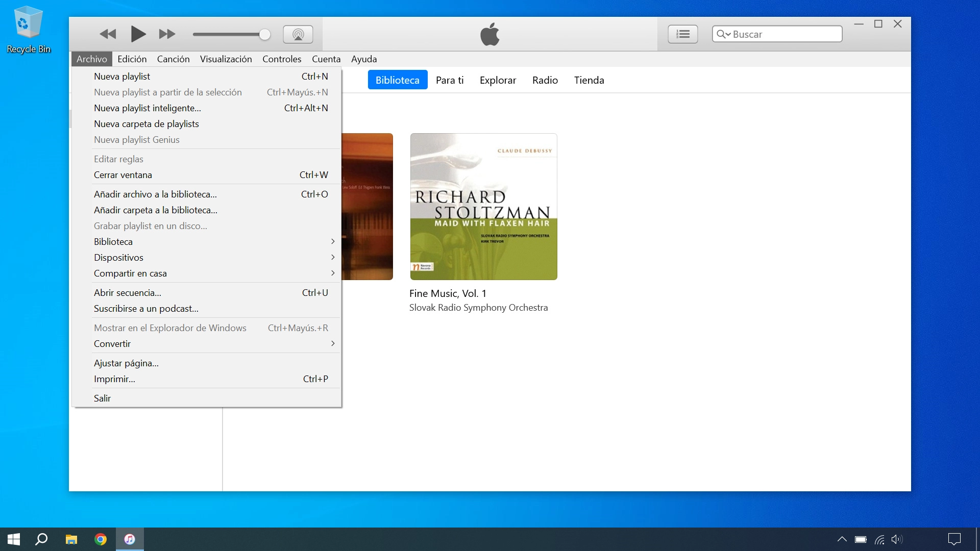Open iTunes from the taskbar
The width and height of the screenshot is (980, 551).
130,539
